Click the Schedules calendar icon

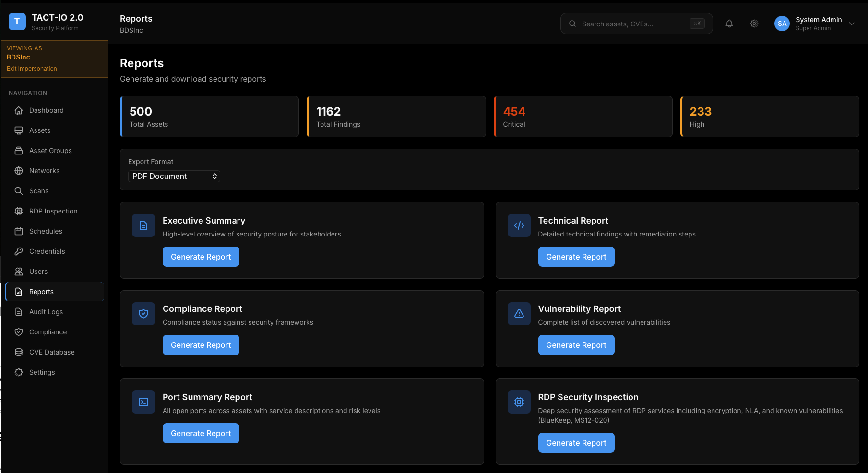coord(18,231)
